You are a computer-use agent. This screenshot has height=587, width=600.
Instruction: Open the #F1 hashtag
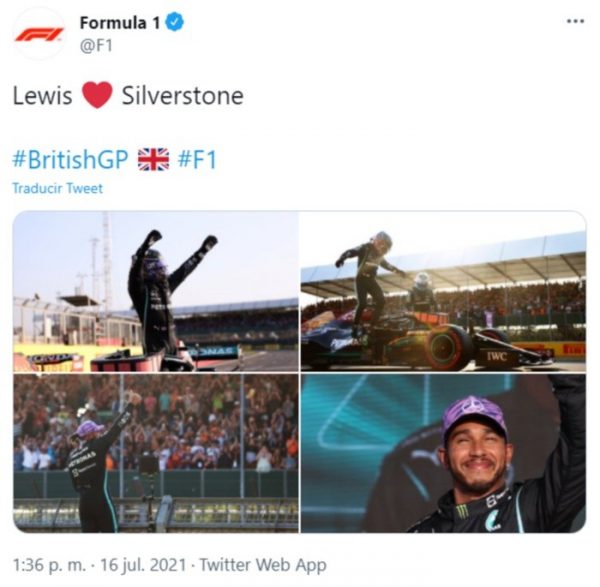(197, 159)
